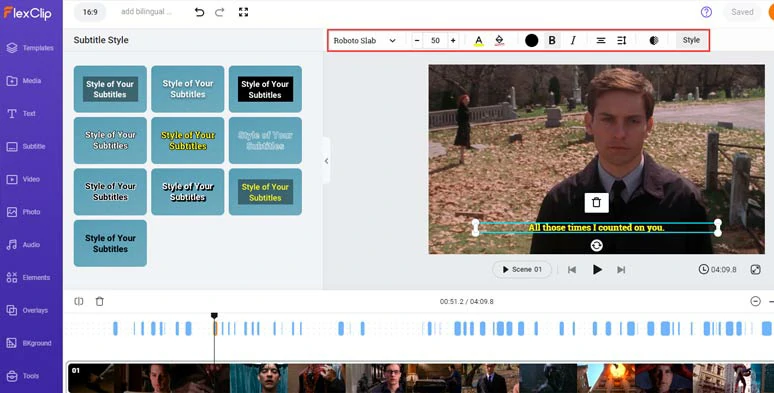Open the Roboto Slab font dropdown
The height and width of the screenshot is (393, 774).
364,40
